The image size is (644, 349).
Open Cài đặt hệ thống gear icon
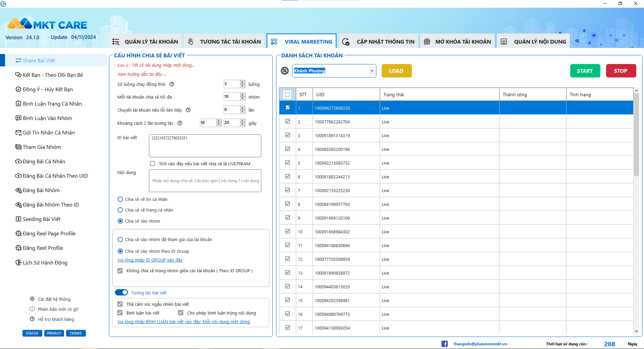pos(32,299)
